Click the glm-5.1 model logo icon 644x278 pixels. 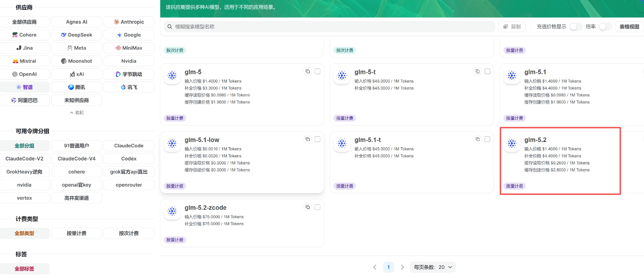coord(512,75)
